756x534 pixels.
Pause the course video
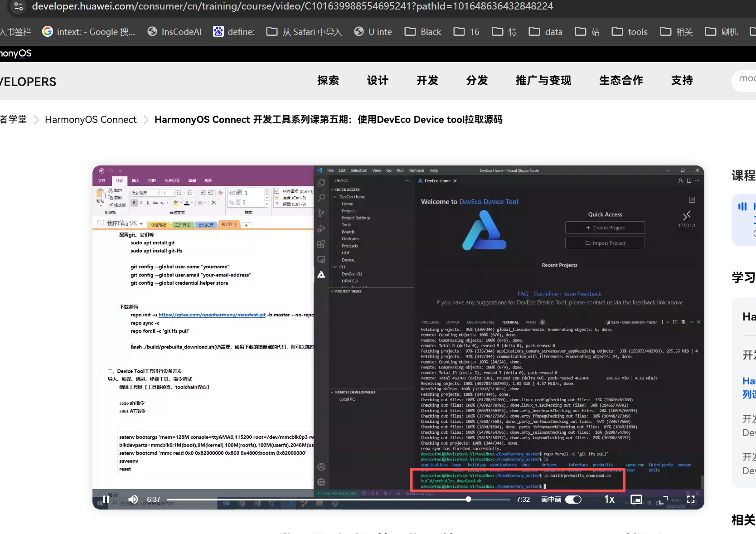105,499
